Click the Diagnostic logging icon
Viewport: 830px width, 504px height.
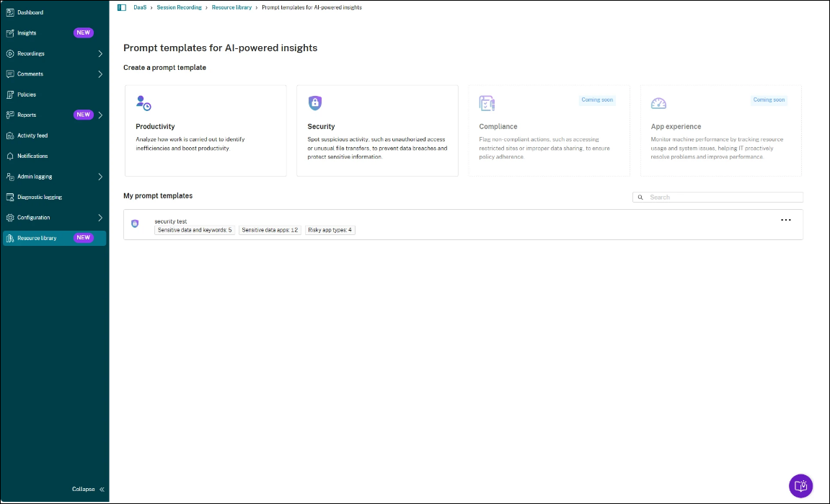[9, 197]
